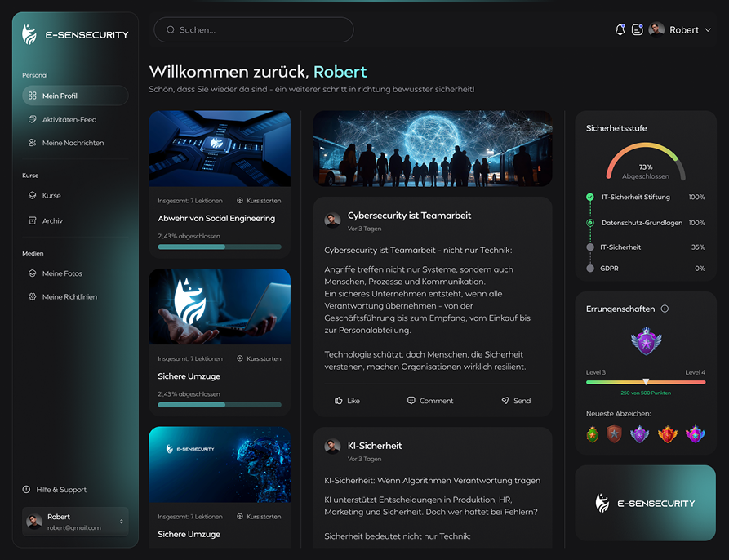Toggle the completed checkmark on IT-Sicherheit Stiftung
Viewport: 729px width, 560px height.
[589, 197]
